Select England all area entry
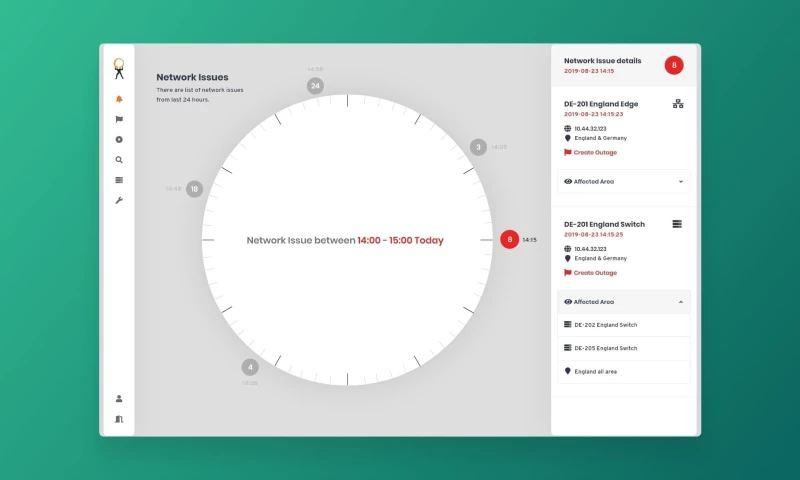This screenshot has width=800, height=480. pyautogui.click(x=595, y=371)
